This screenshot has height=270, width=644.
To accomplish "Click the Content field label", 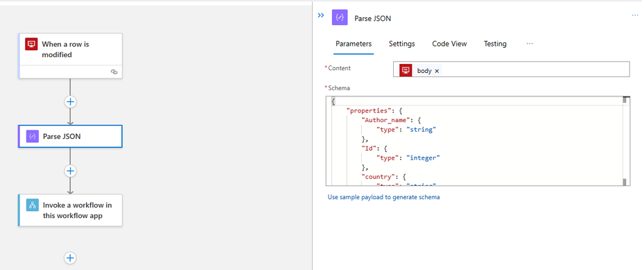I will [x=339, y=68].
